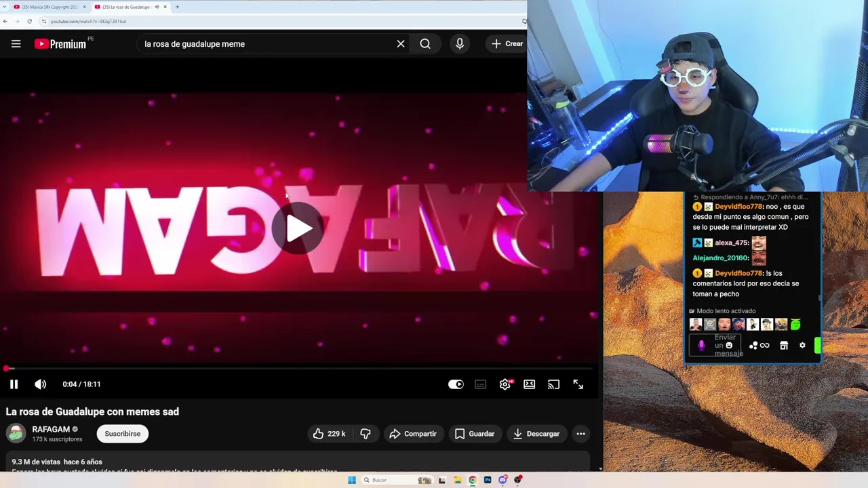
Task: Close the La rosa de Guadalupe tab
Action: click(x=165, y=7)
